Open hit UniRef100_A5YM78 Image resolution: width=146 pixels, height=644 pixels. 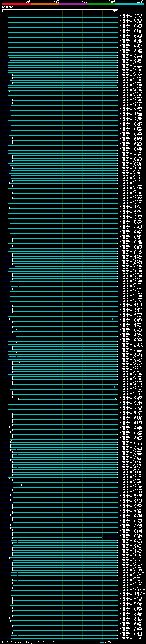coord(131,15)
